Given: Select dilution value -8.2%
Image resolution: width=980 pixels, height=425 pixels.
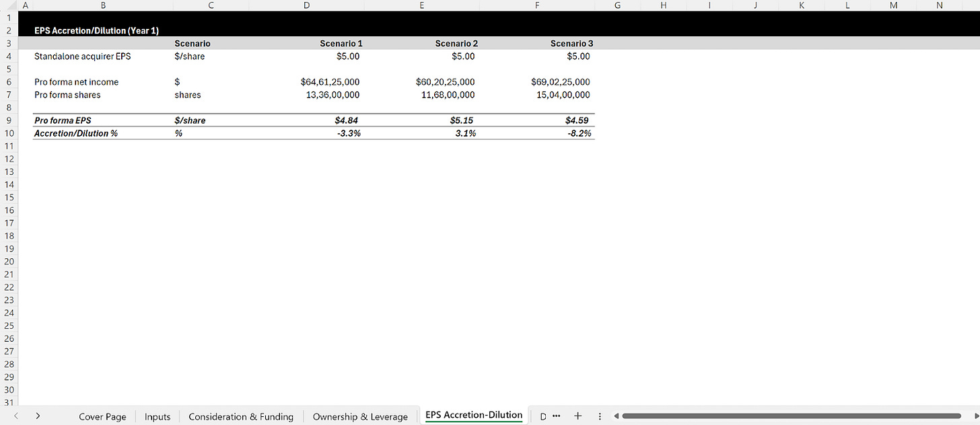Looking at the screenshot, I should 579,133.
